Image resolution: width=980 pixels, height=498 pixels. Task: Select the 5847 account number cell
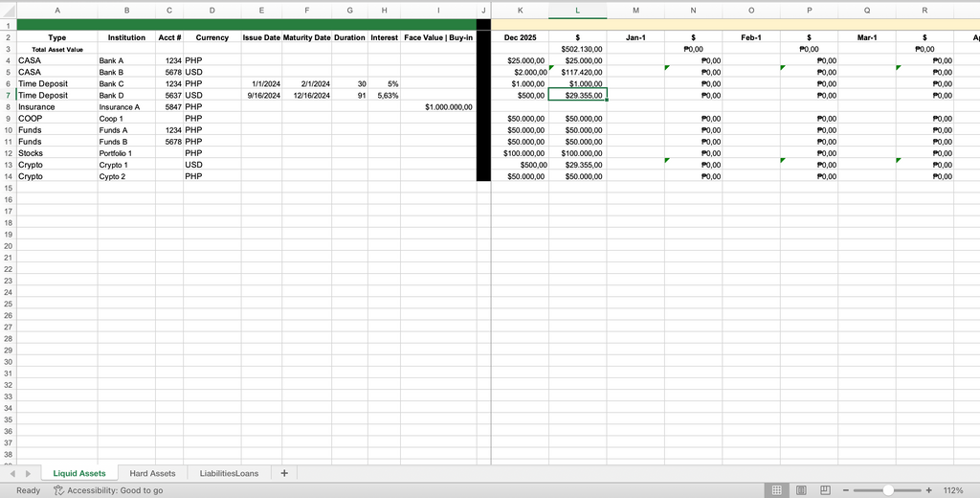coord(169,107)
